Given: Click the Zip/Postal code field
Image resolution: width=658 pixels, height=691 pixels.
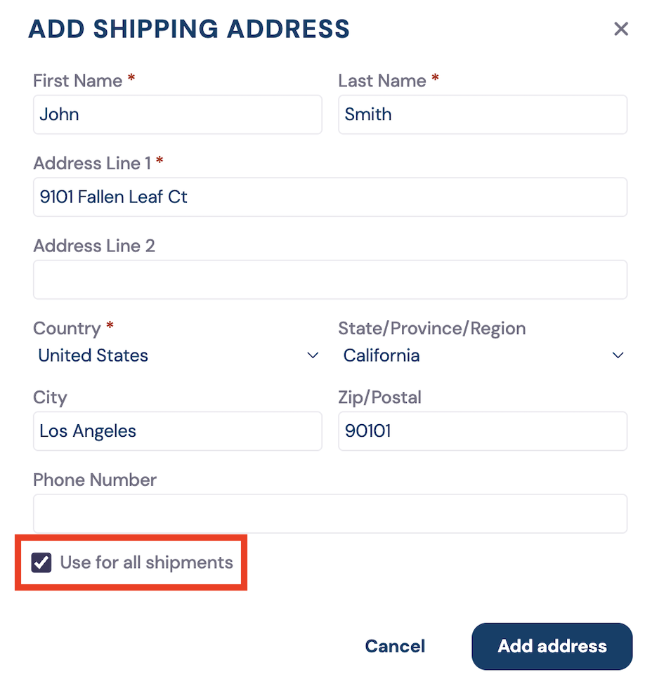Looking at the screenshot, I should [482, 431].
